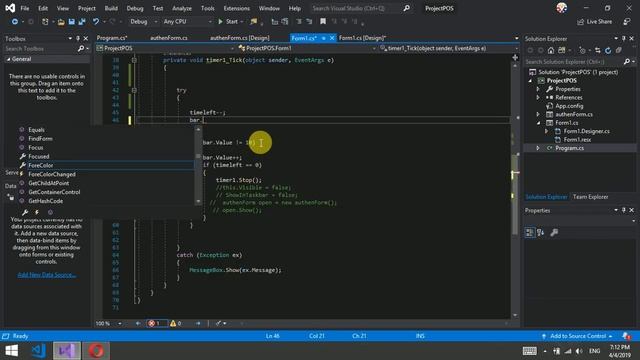The height and width of the screenshot is (360, 640).
Task: Click the search magnifier in Visual Studio search box
Action: (x=407, y=8)
